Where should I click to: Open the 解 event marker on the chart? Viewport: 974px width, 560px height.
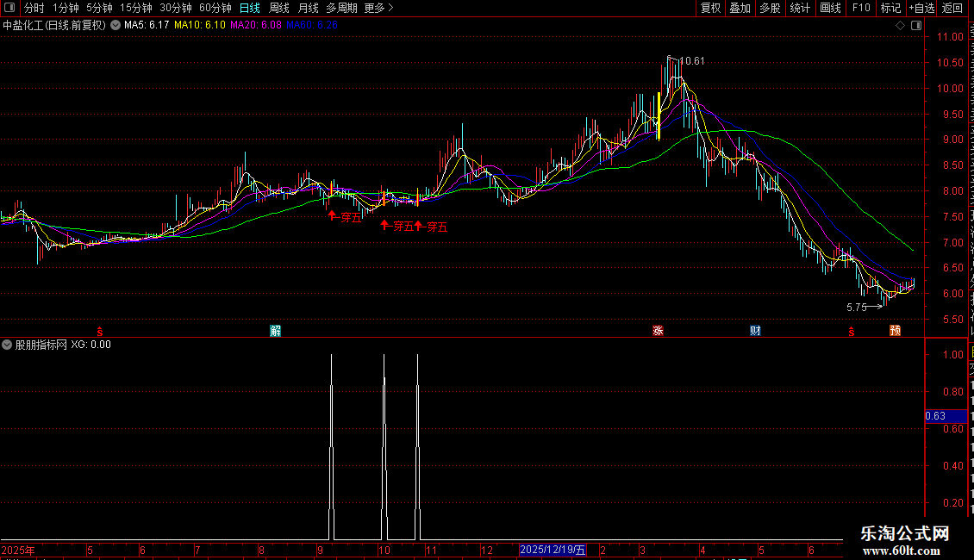click(275, 331)
